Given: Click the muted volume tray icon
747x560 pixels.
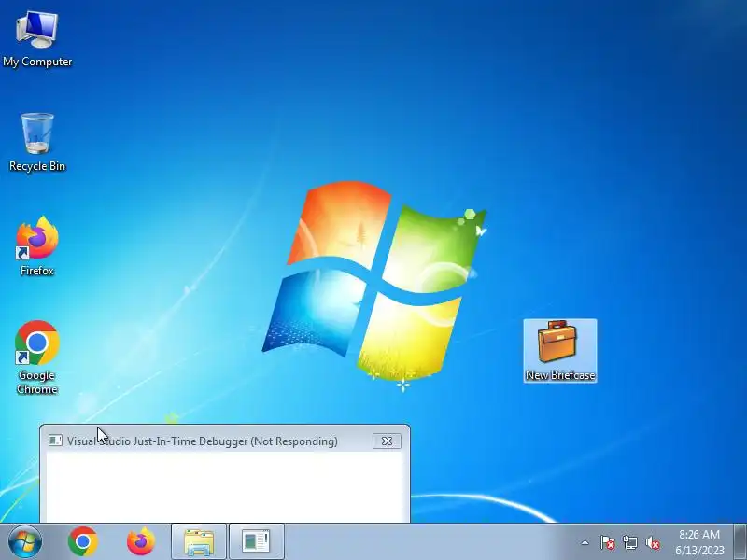Looking at the screenshot, I should [x=653, y=542].
